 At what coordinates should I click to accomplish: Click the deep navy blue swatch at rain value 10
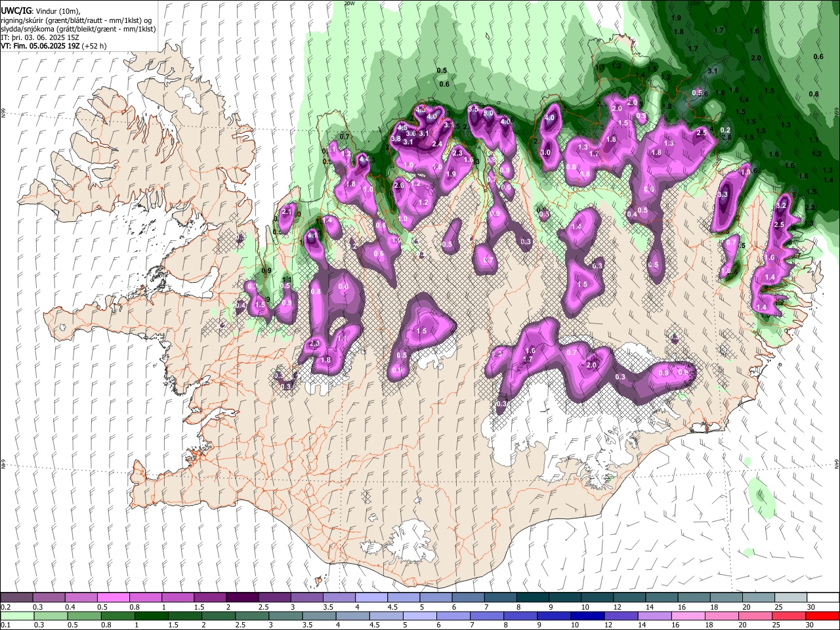[x=588, y=616]
